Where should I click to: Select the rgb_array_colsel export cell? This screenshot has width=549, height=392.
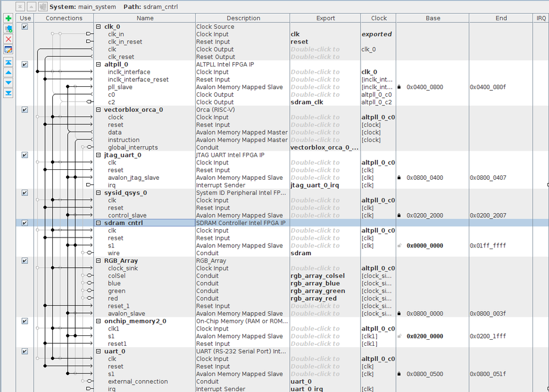click(318, 275)
